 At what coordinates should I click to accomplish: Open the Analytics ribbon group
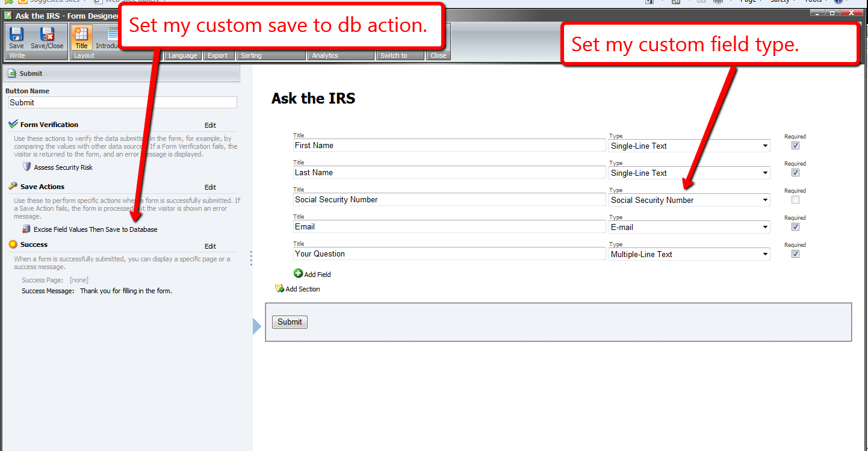point(325,55)
